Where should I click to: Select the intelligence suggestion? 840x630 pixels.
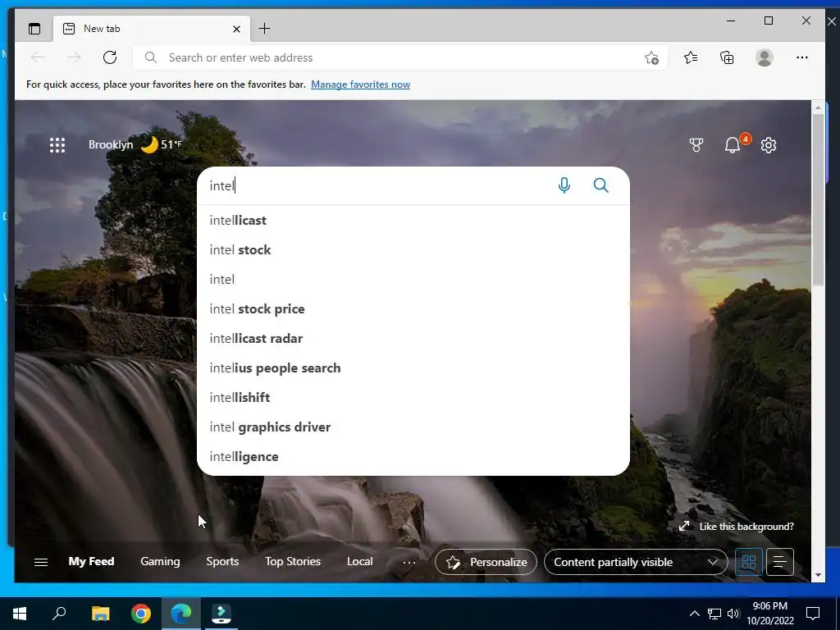point(413,456)
